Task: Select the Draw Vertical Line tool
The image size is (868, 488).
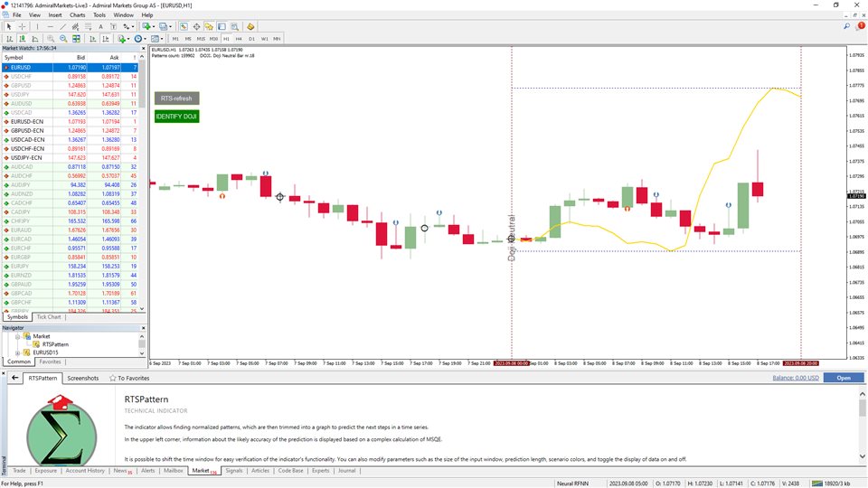Action: (x=38, y=26)
